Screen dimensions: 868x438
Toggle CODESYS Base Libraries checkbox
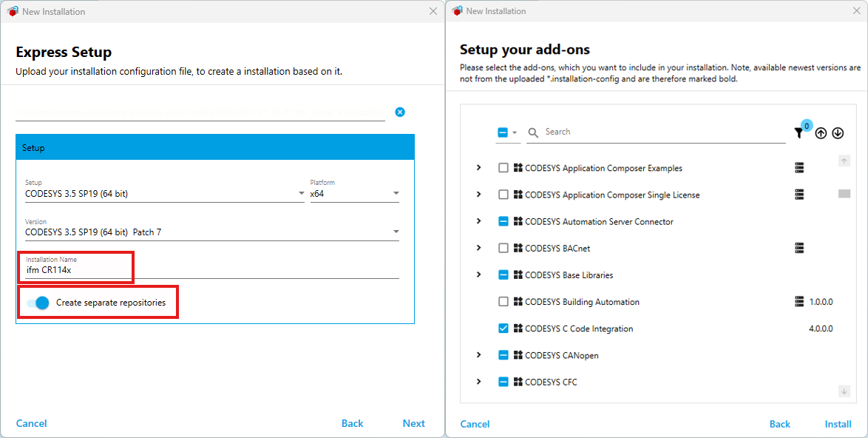[503, 274]
